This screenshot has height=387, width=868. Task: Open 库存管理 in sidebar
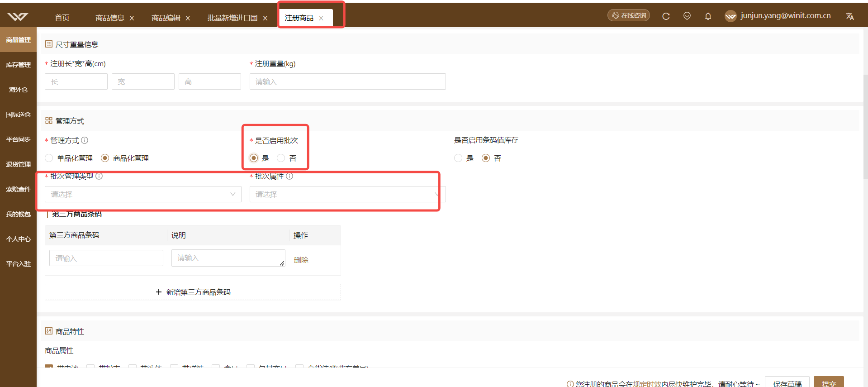pyautogui.click(x=18, y=65)
